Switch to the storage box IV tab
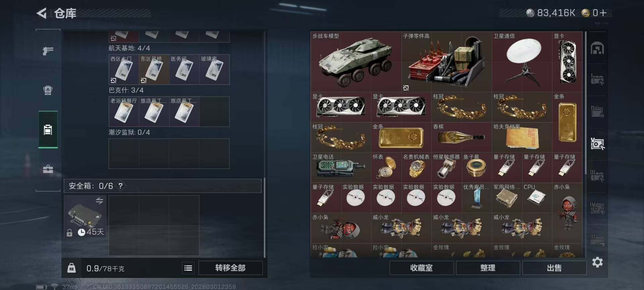Screen dimensions: 644x290 [597, 208]
